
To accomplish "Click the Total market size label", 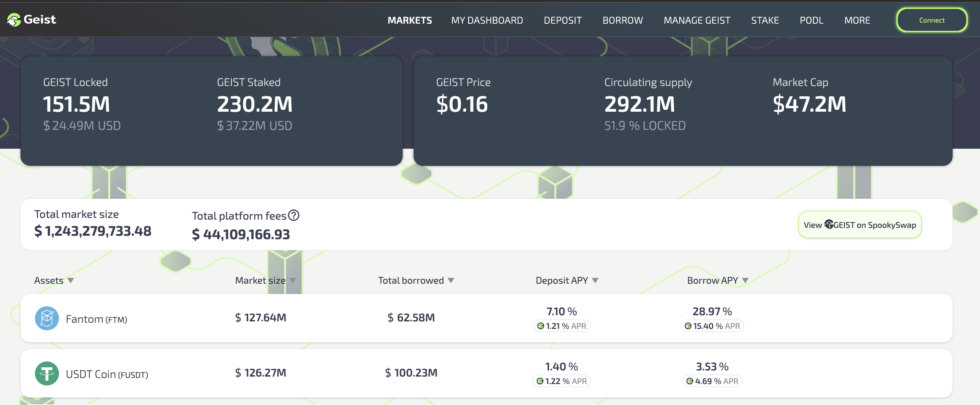I will tap(76, 214).
